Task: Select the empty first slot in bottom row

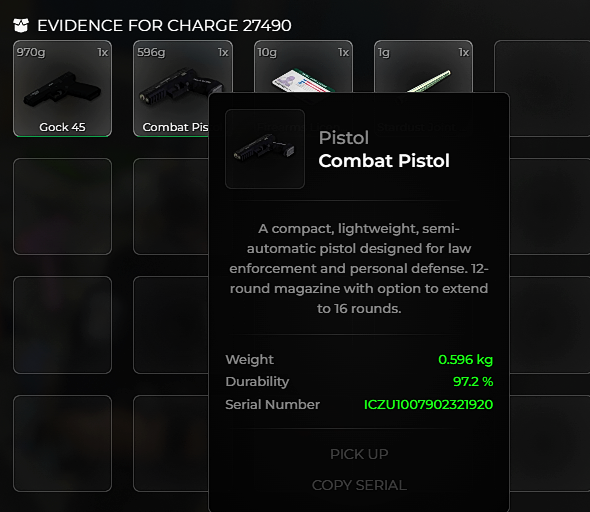Action: pyautogui.click(x=62, y=444)
